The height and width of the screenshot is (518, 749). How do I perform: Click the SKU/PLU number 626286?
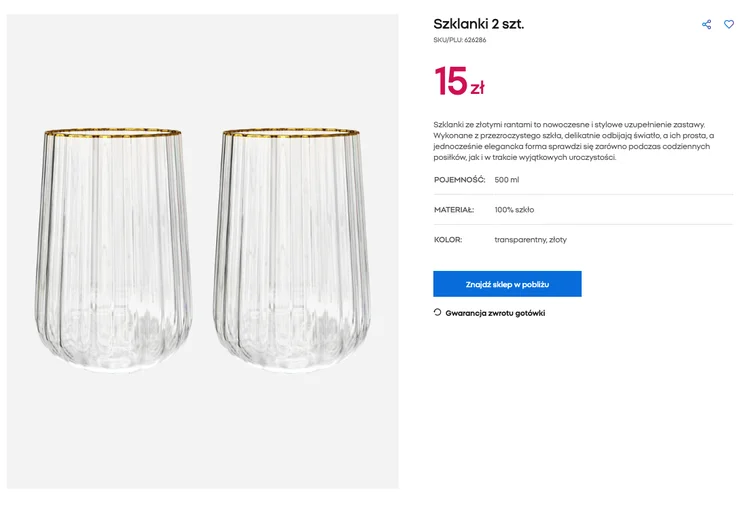pos(475,40)
